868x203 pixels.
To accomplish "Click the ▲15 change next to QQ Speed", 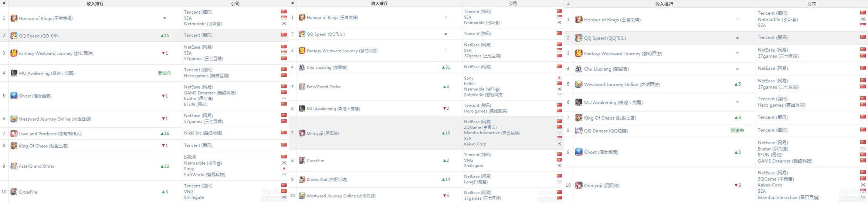I will tap(165, 35).
